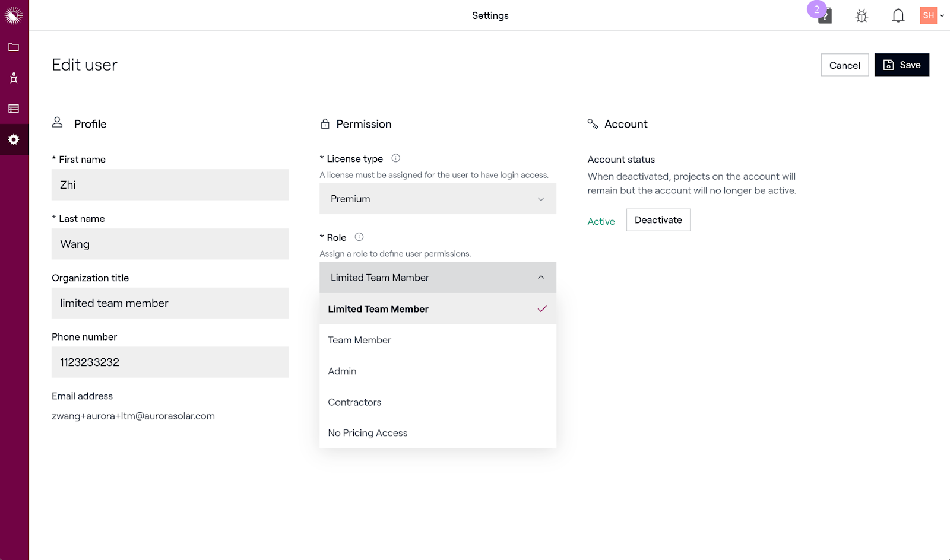The height and width of the screenshot is (560, 950).
Task: Open the notifications bell
Action: (x=898, y=16)
